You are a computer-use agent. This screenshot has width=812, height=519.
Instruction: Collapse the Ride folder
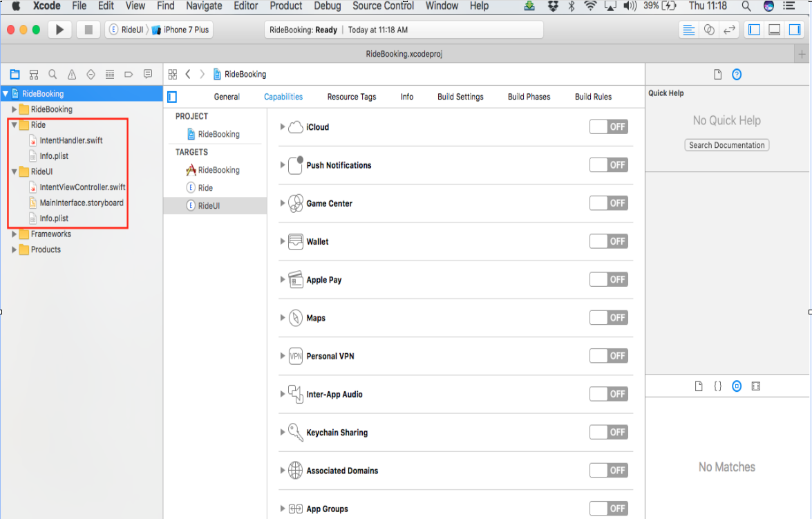(14, 125)
